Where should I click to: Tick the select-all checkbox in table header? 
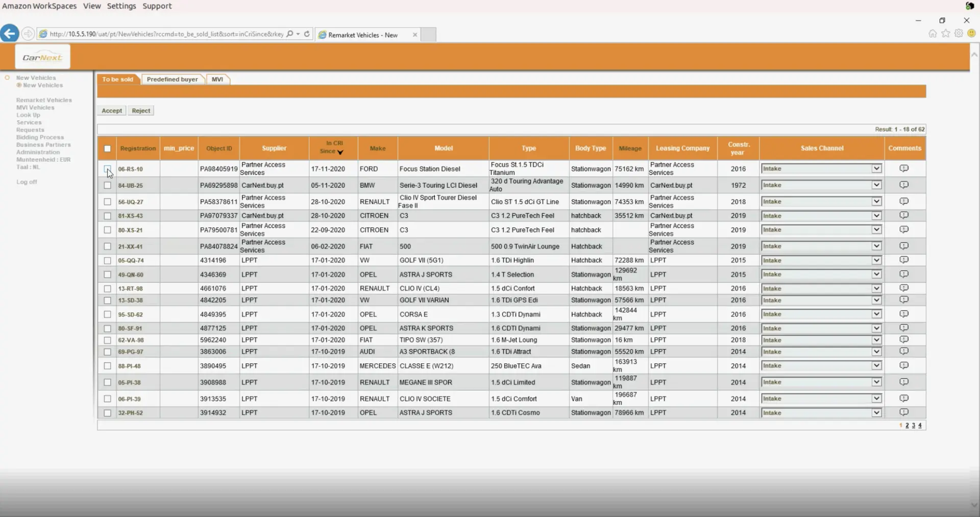(107, 149)
